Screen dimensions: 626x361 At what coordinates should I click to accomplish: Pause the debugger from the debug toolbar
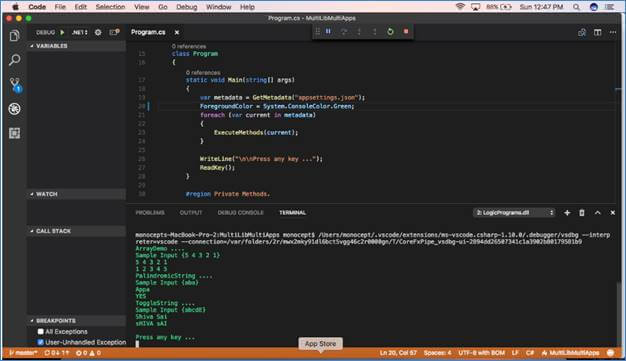[x=328, y=31]
